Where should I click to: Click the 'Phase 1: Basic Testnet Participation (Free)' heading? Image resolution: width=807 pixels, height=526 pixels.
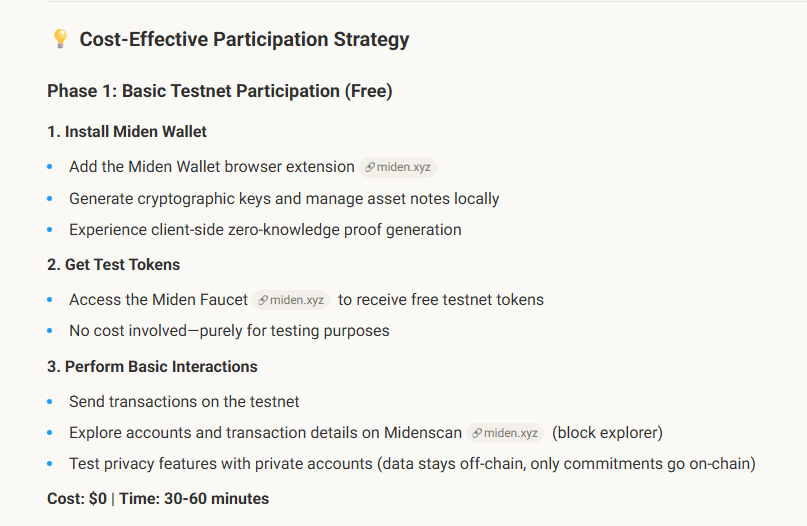(219, 91)
